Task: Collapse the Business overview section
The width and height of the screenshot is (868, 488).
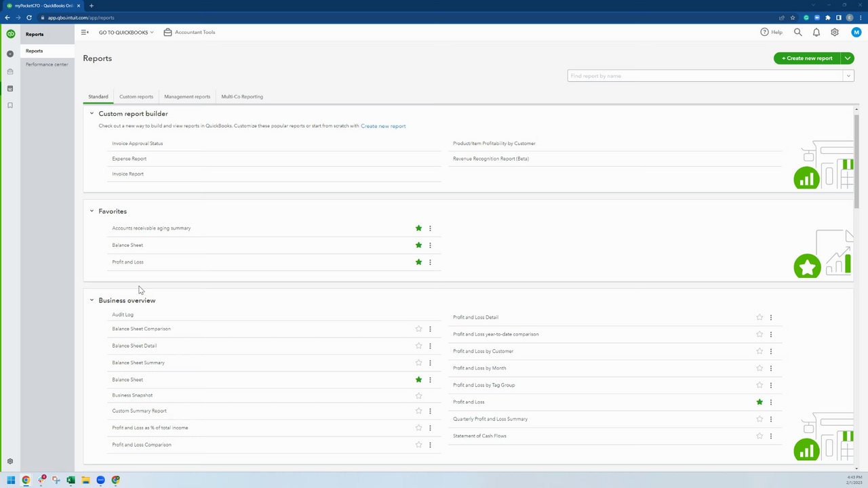Action: [92, 300]
